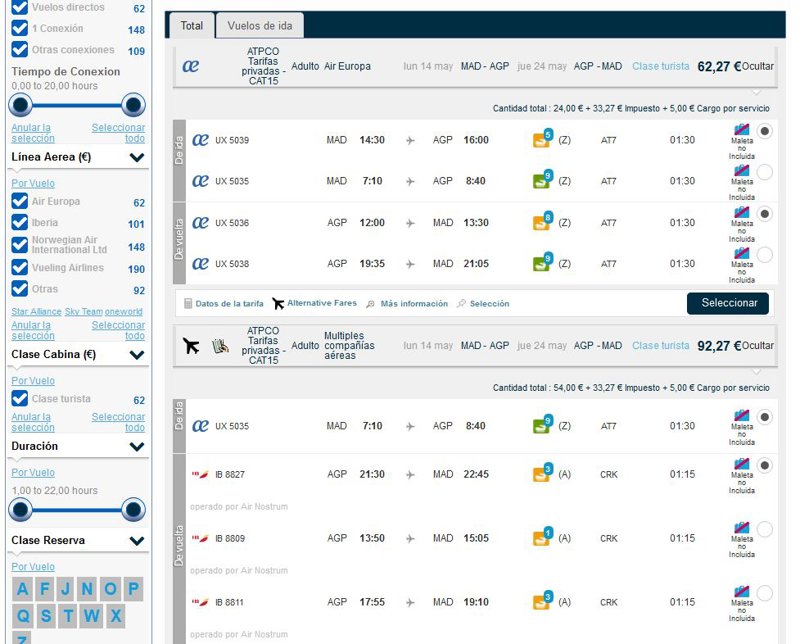800x644 pixels.
Task: Open the Total tab
Action: click(191, 26)
